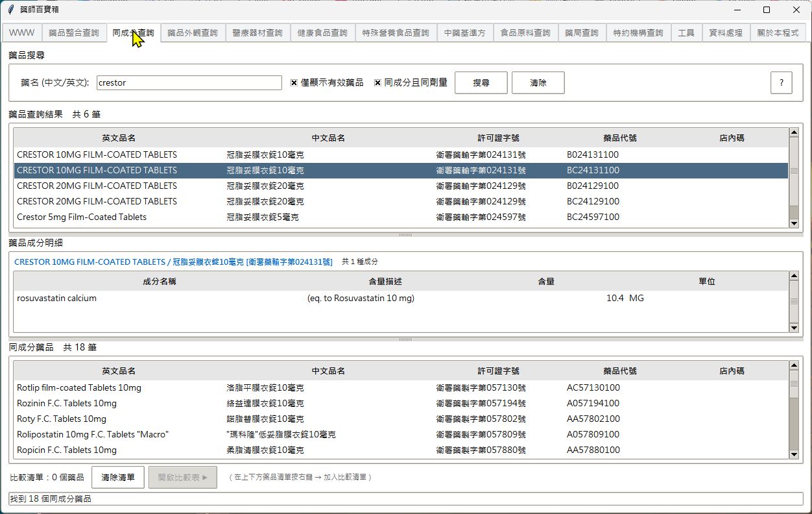This screenshot has height=514, width=812.
Task: Click license cell 衛署藥製字第057809號
Action: tap(481, 434)
